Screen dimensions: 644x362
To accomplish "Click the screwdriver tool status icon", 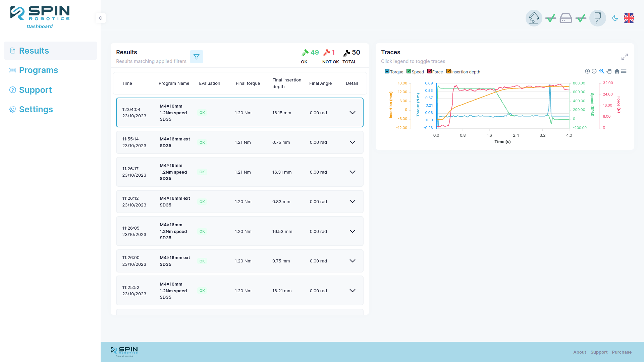I will [597, 18].
